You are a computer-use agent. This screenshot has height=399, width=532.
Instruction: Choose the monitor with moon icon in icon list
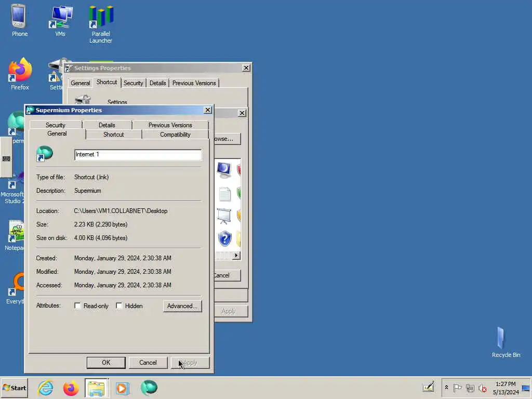224,170
